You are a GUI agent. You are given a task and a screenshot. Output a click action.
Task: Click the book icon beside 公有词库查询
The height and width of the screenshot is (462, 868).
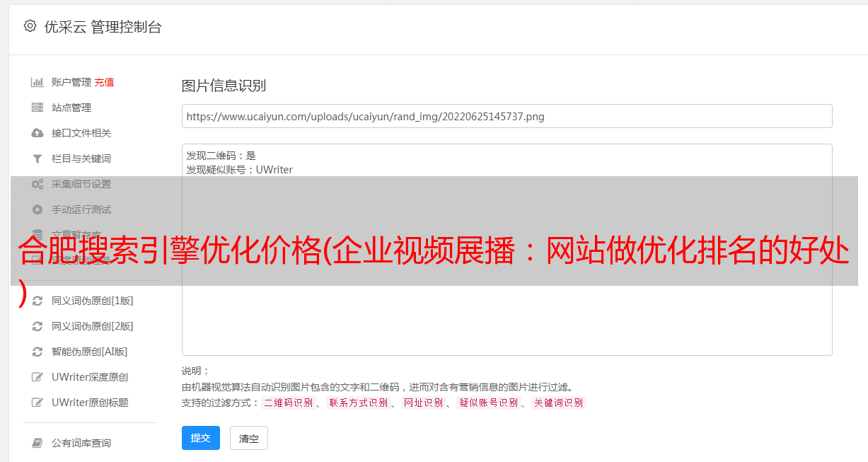coord(37,443)
